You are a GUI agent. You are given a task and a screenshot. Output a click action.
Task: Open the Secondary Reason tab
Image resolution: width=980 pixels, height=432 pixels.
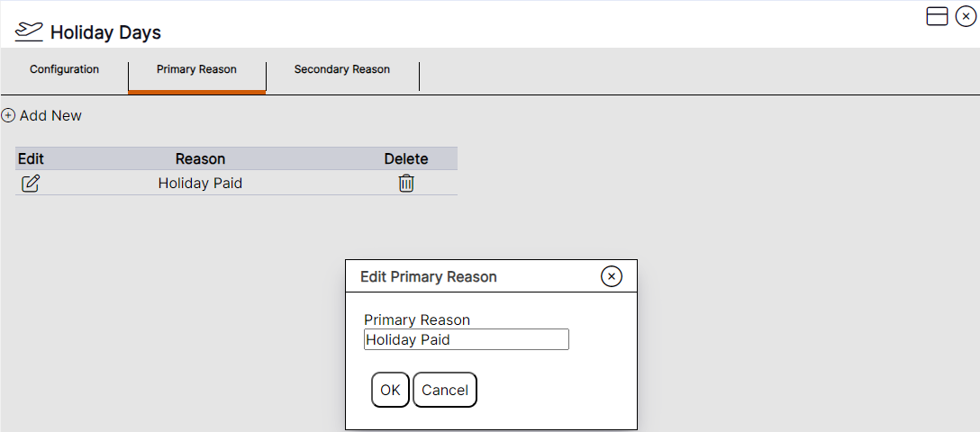pos(342,69)
